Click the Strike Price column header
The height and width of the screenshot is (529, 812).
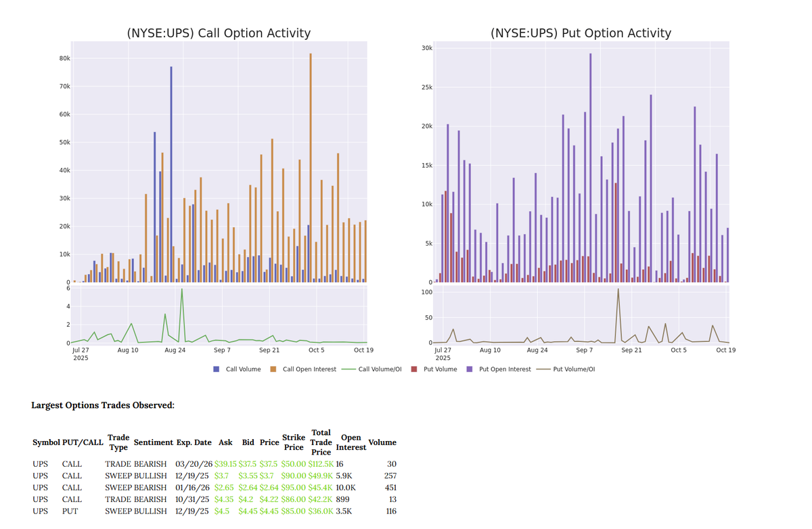[294, 442]
